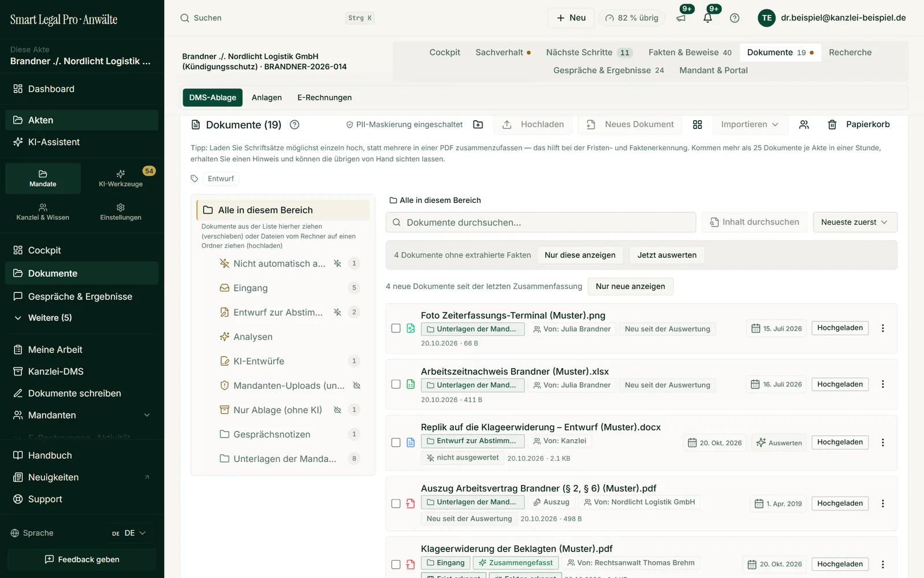
Task: Click the Neu button in top bar
Action: pos(571,18)
